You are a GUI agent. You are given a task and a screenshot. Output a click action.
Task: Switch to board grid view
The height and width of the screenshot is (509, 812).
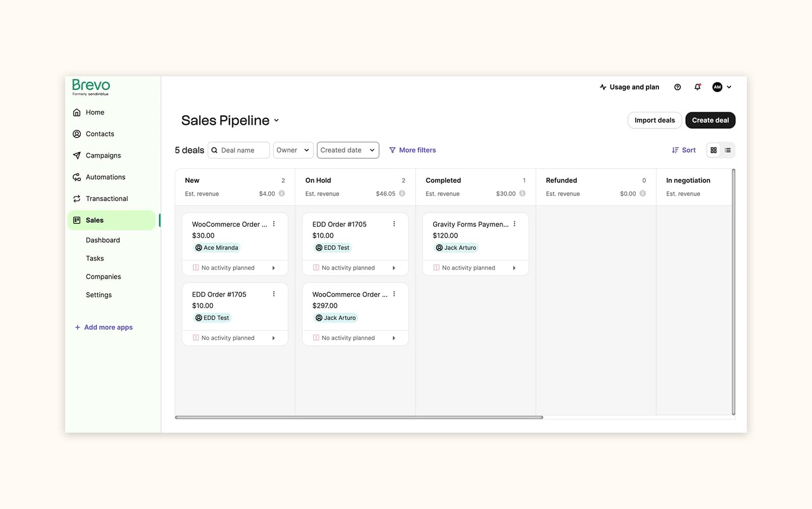click(x=714, y=150)
